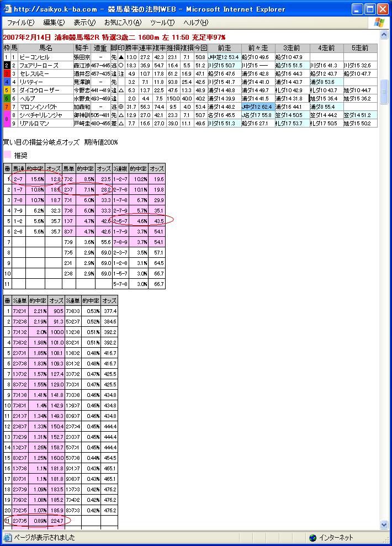Click the Internet Explorer page icon in title bar

pyautogui.click(x=7, y=9)
